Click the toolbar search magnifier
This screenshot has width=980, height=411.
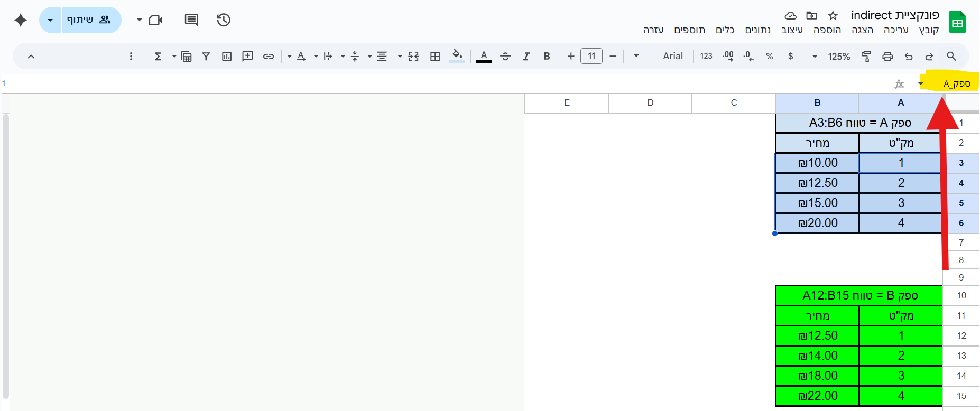tap(951, 56)
